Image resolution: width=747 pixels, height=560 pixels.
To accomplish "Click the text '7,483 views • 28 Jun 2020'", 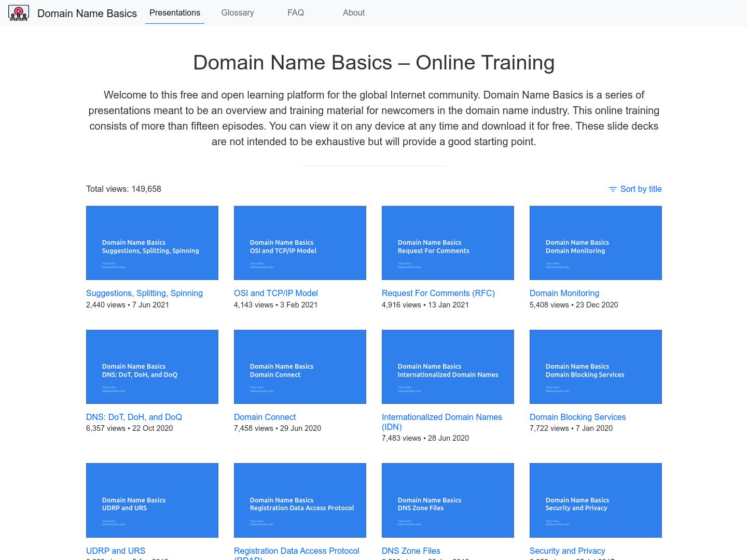I will pyautogui.click(x=425, y=438).
